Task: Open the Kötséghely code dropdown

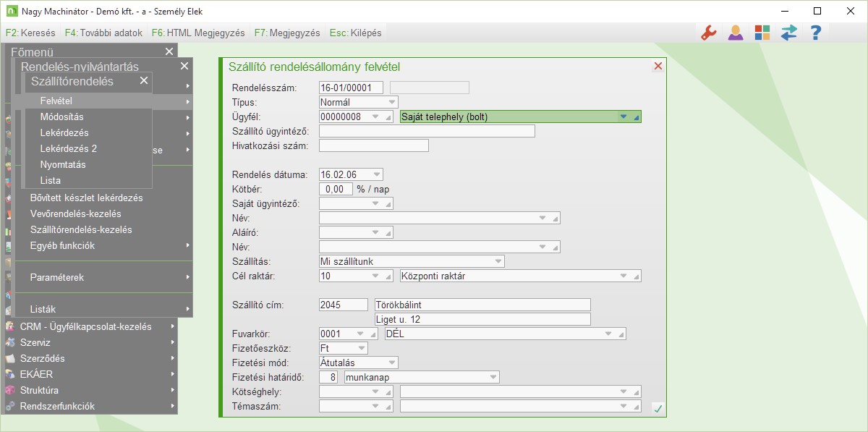Action: [x=377, y=391]
